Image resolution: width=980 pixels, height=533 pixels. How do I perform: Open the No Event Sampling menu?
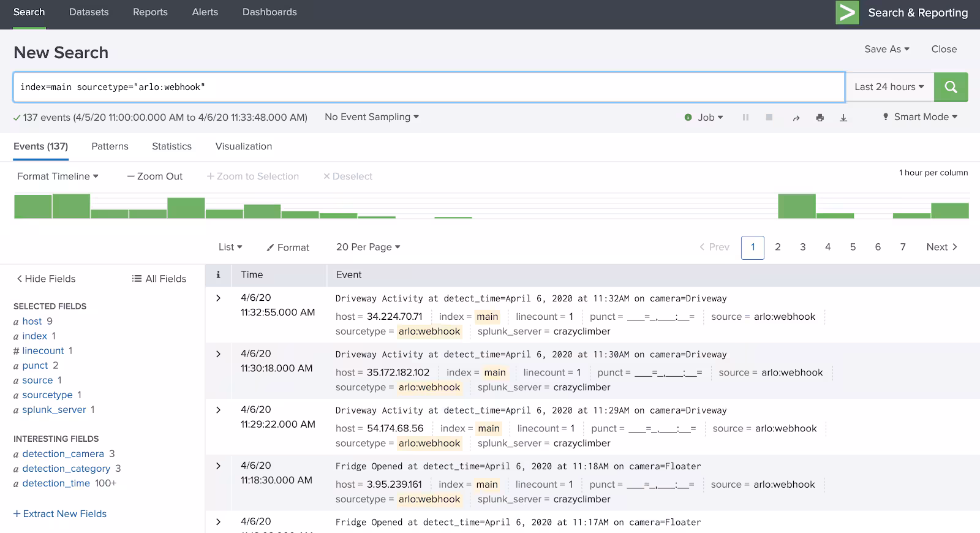[371, 117]
